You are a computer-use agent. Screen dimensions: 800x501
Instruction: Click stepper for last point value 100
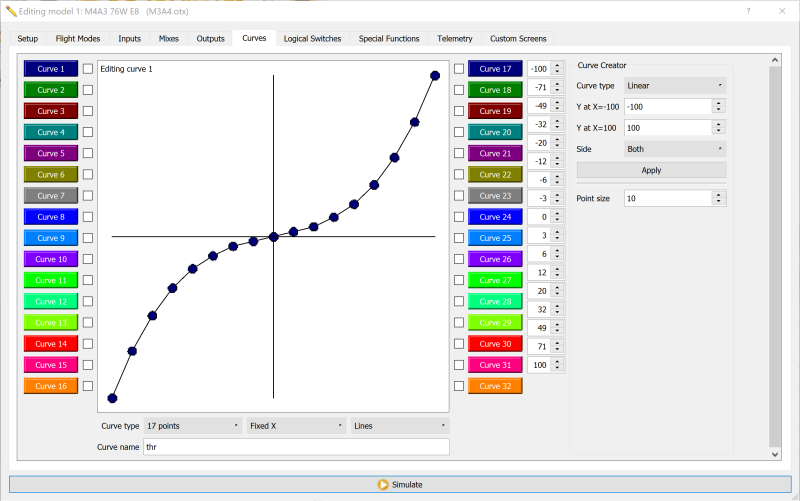click(x=557, y=365)
